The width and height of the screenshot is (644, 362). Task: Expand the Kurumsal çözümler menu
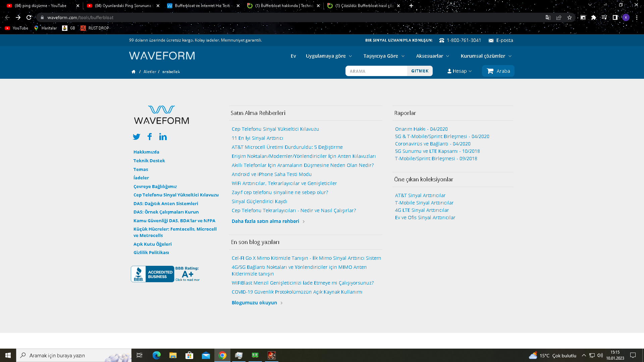coord(486,56)
